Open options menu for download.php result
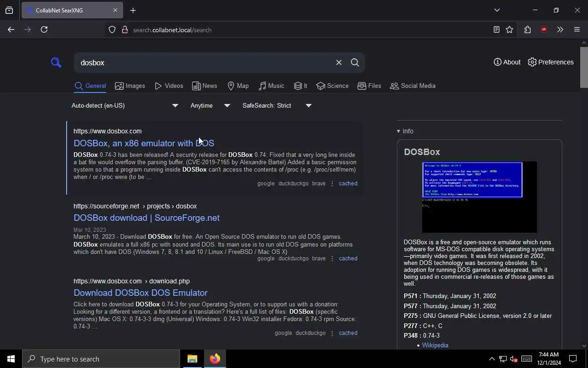Image resolution: width=588 pixels, height=368 pixels. pos(332,333)
